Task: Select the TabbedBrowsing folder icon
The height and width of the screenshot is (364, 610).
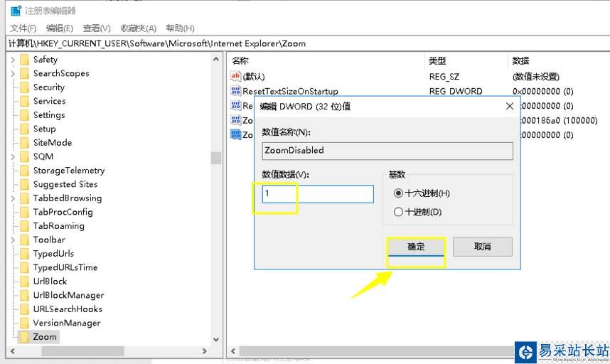Action: click(24, 198)
